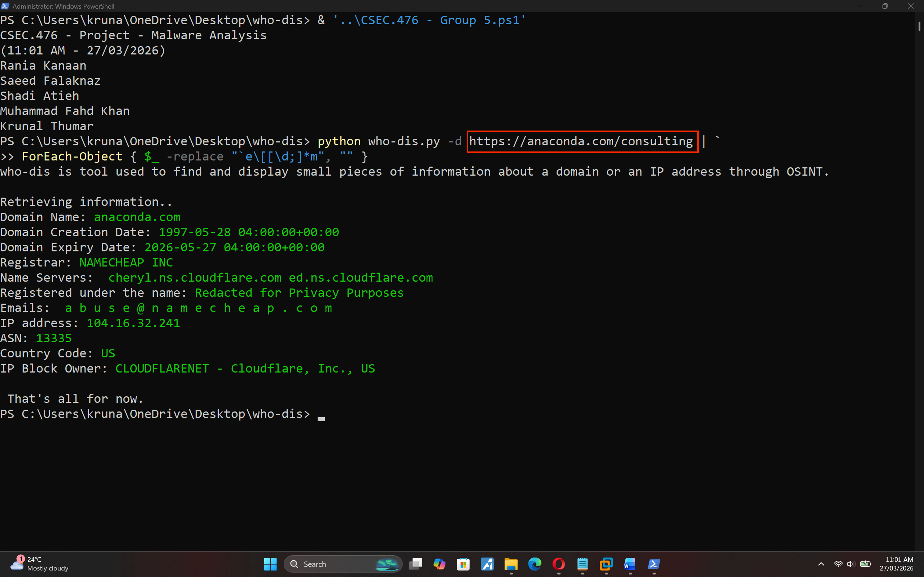Switch to Microsoft Edge browser
924x577 pixels.
tap(535, 564)
